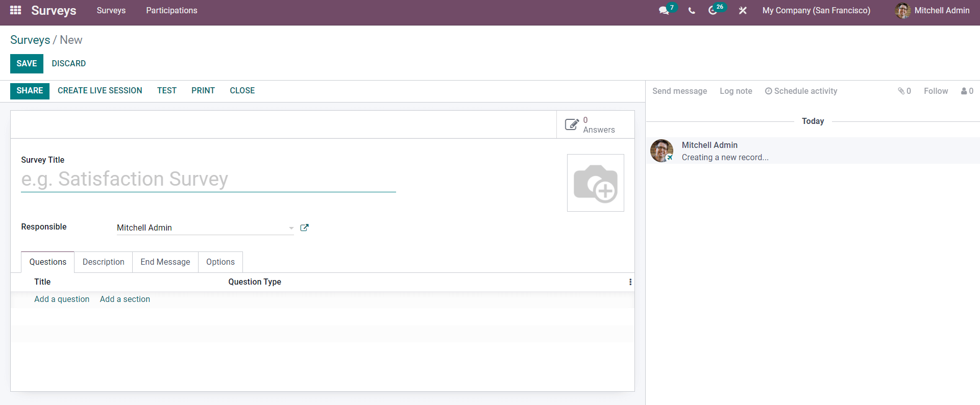Click the Surveys app title
This screenshot has height=405, width=980.
pyautogui.click(x=54, y=10)
